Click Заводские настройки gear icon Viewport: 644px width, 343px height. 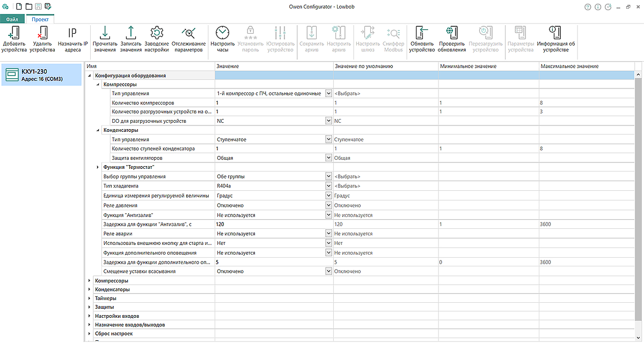[156, 32]
